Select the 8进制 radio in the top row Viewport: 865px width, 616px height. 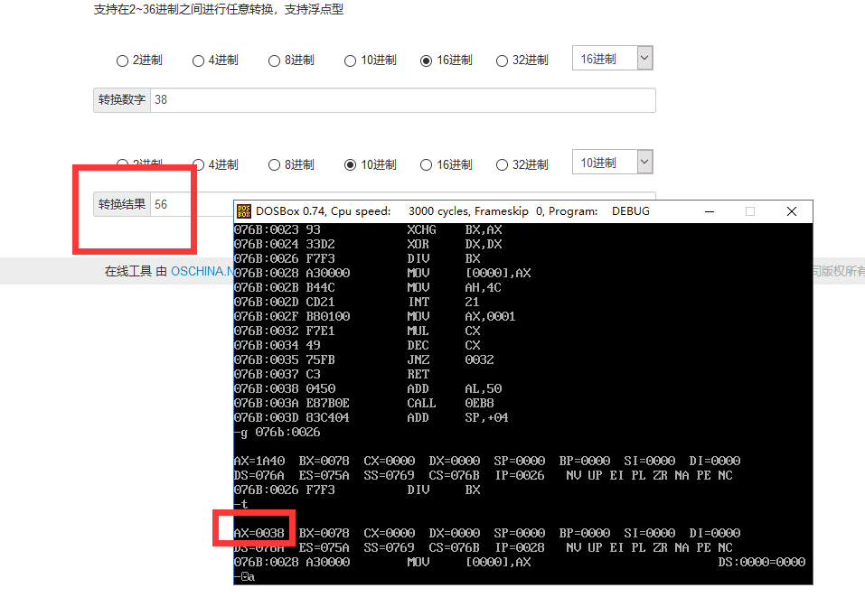point(274,61)
